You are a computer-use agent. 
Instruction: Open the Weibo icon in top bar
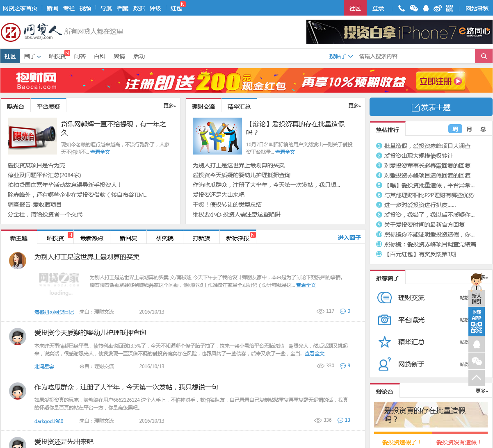(x=438, y=8)
